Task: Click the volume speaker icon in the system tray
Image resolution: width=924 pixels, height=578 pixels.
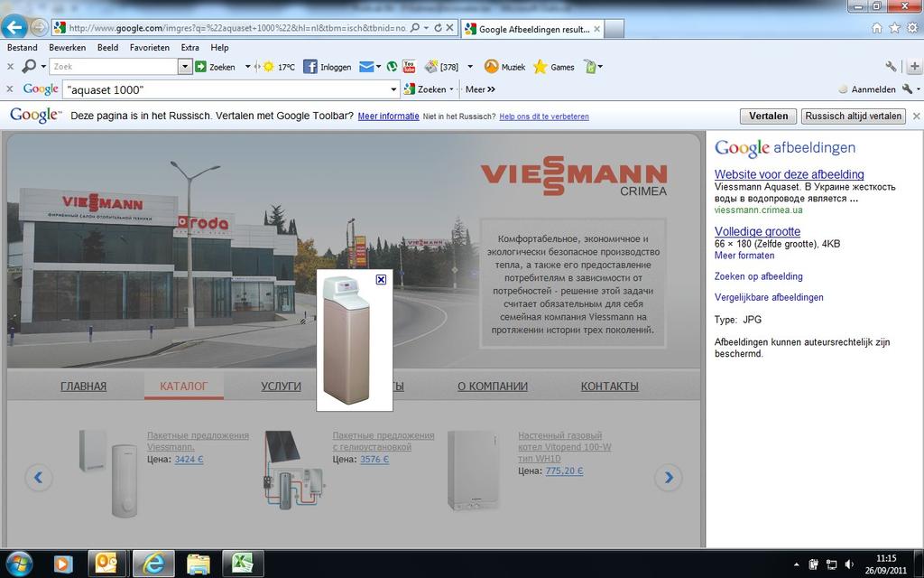Action: tap(849, 564)
